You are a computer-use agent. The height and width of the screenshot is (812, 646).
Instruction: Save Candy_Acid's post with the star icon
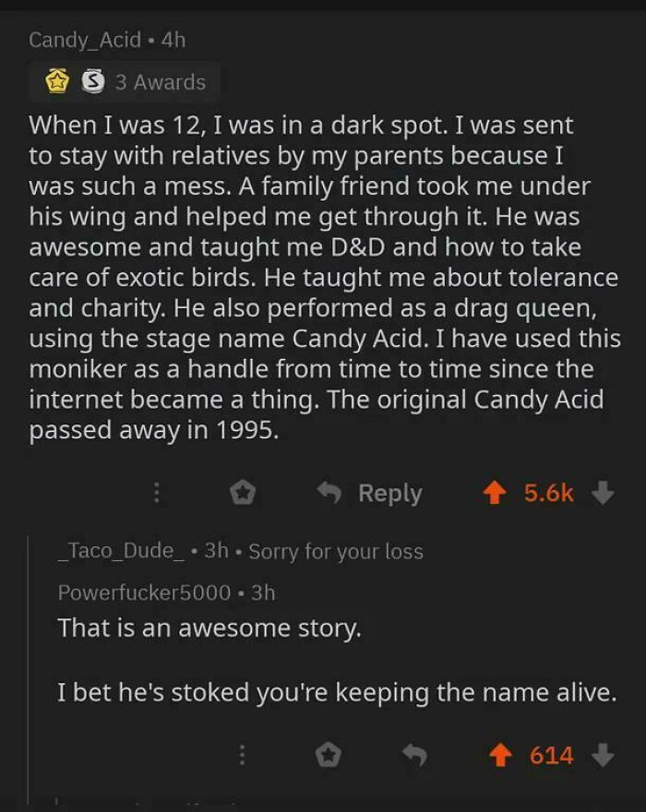pos(241,493)
